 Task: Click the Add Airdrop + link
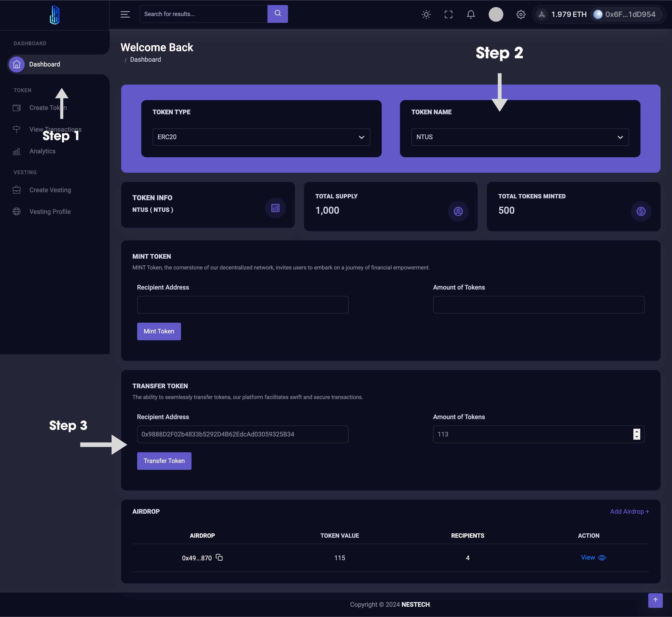point(629,511)
